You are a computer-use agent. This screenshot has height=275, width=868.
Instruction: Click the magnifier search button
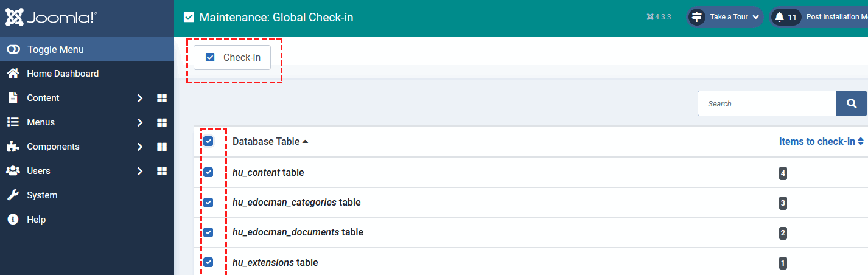coord(852,103)
